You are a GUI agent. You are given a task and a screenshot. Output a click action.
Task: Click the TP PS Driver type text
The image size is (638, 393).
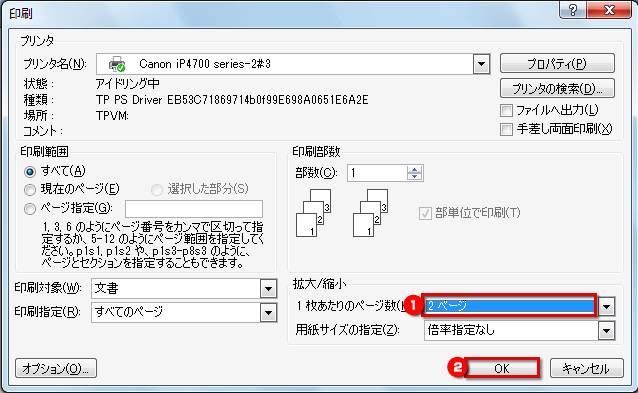point(232,100)
